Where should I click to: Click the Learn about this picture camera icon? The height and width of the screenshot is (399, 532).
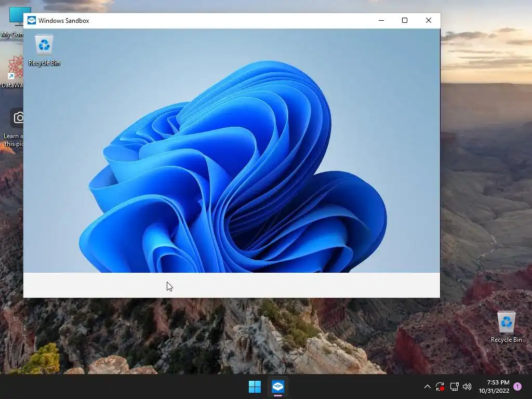click(18, 118)
